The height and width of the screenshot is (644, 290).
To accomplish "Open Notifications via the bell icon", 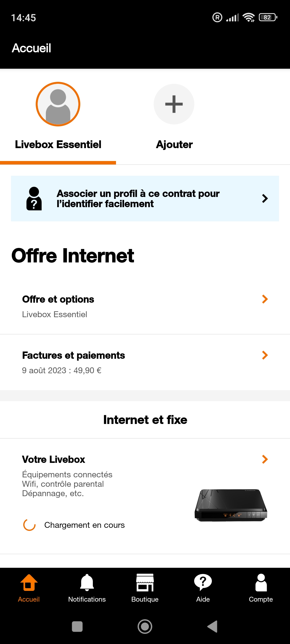I will pyautogui.click(x=87, y=583).
